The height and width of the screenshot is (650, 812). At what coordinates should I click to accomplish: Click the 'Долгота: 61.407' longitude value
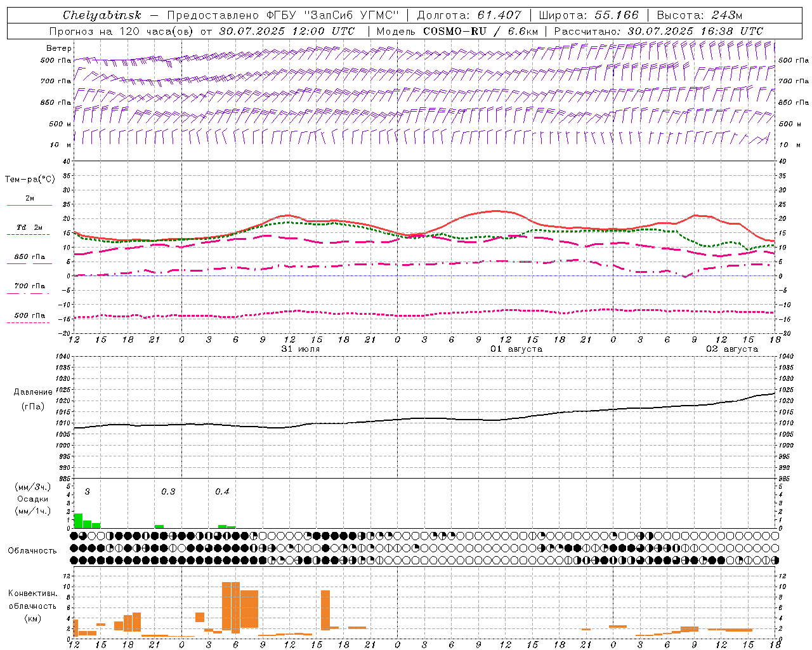469,15
